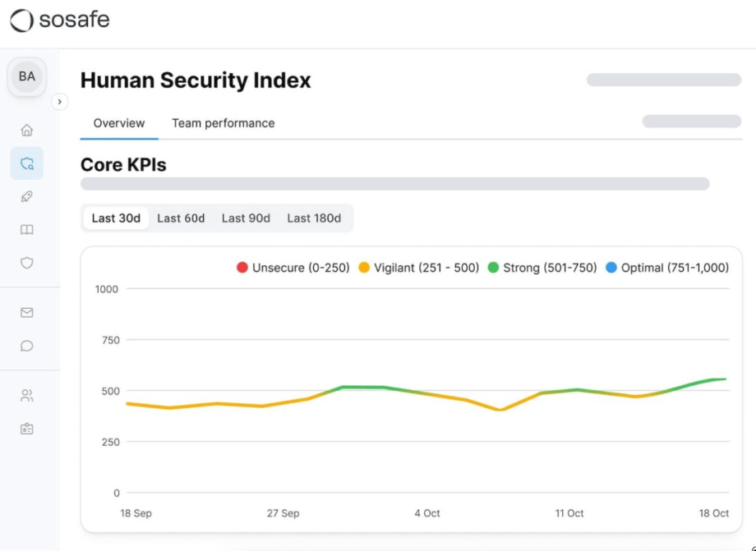Open the users management icon
The width and height of the screenshot is (756, 551).
[26, 395]
